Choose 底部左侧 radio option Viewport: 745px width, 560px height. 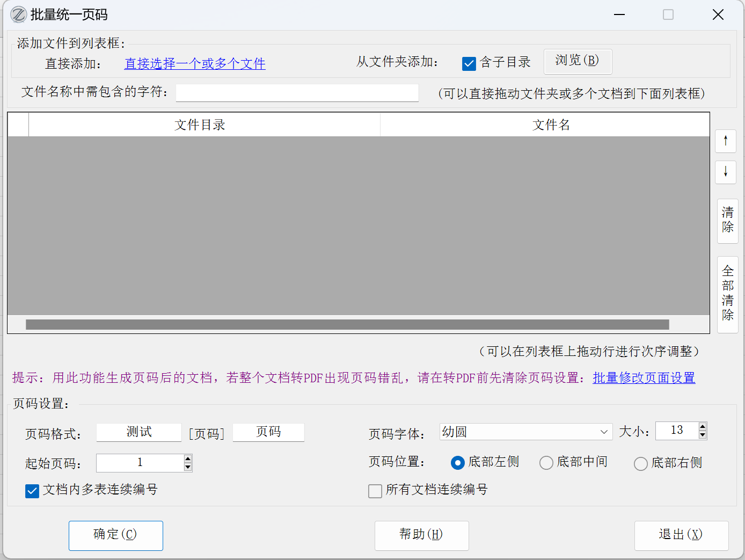[x=457, y=463]
